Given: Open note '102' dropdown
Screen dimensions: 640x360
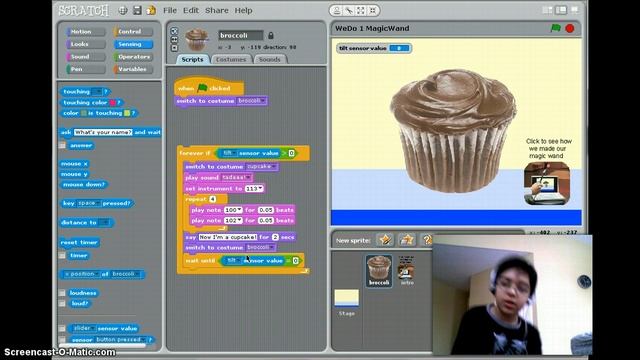Looking at the screenshot, I should click(233, 220).
